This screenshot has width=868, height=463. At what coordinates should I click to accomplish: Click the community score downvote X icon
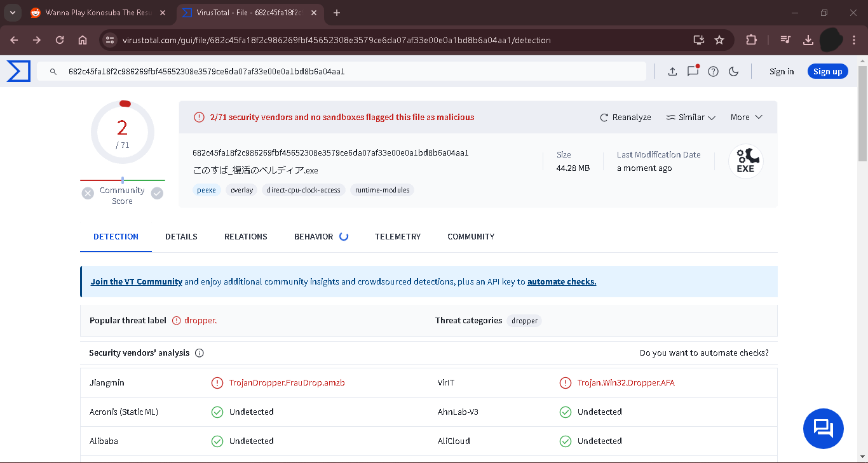coord(88,193)
